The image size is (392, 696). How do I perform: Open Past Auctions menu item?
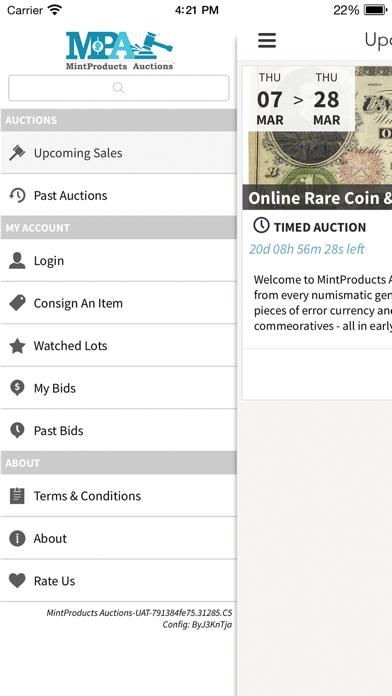119,195
